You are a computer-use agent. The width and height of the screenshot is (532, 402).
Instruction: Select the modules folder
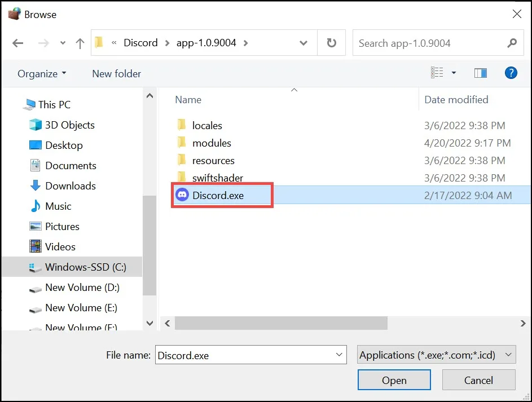212,143
